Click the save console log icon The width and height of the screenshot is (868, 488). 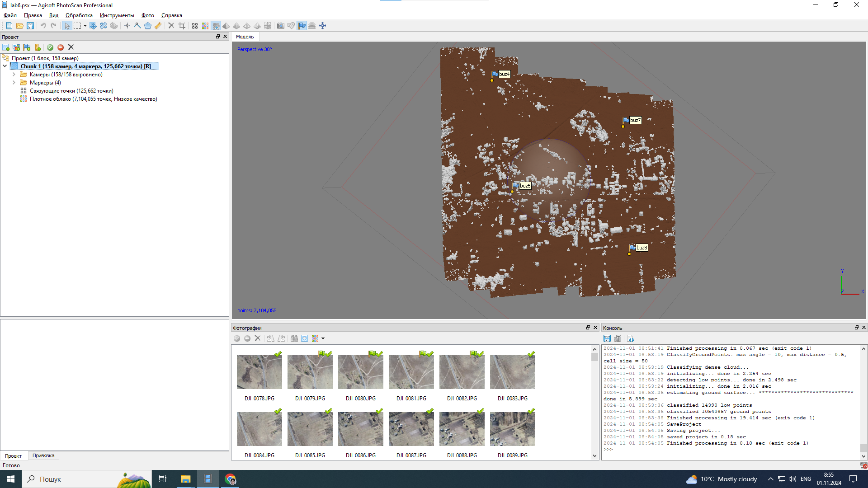(x=607, y=338)
